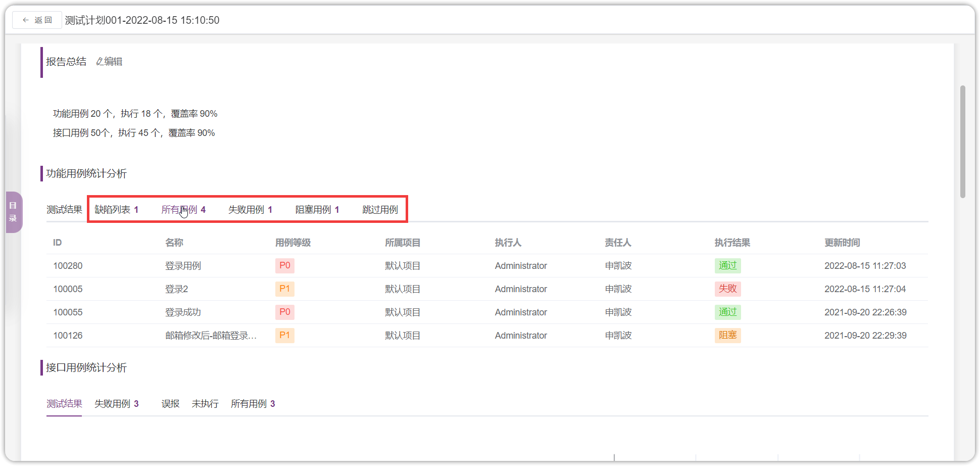The image size is (980, 466).
Task: Select case ID 100126
Action: pos(68,336)
